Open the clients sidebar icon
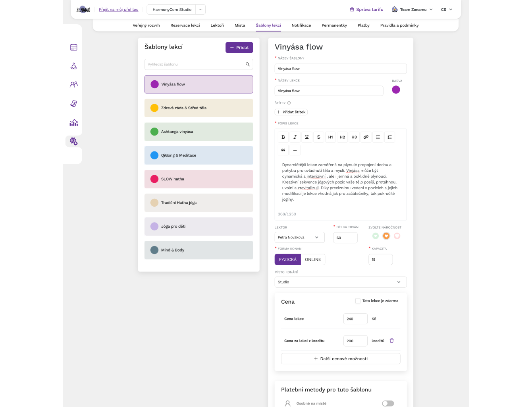Viewport: 532px width, 407px height. pos(74,85)
